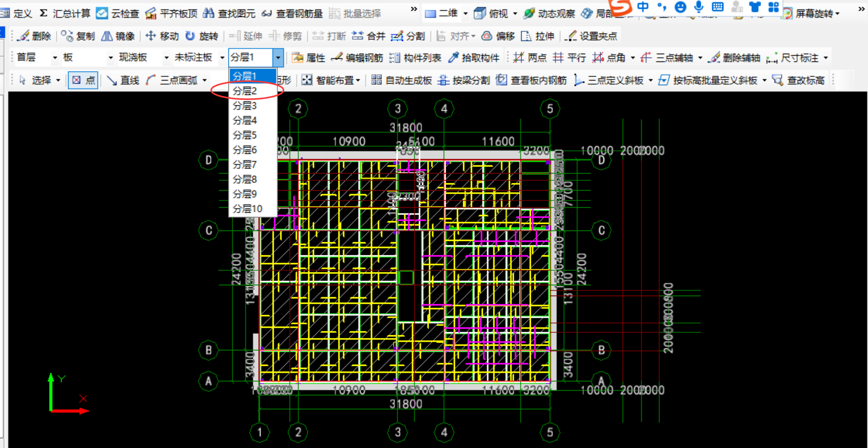868x448 pixels.
Task: Run 汇总计算 summary calculation
Action: point(65,13)
